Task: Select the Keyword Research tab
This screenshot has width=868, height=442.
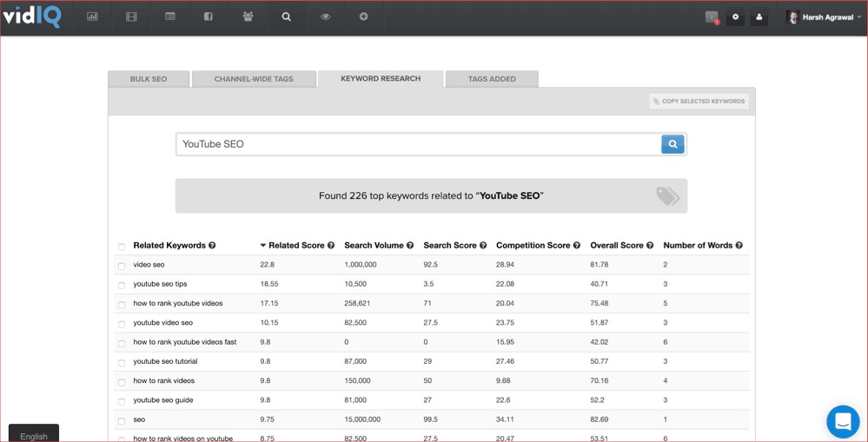Action: [381, 78]
